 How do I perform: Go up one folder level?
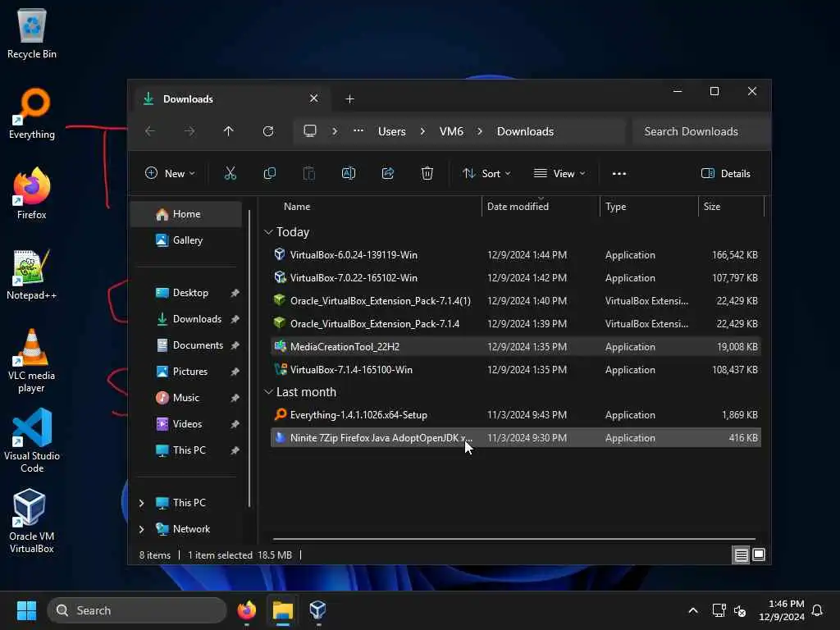click(x=229, y=131)
